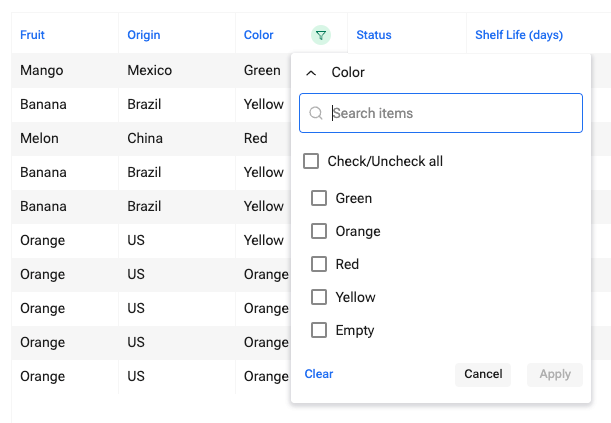Sort by the Fruit column header
This screenshot has width=611, height=423.
(33, 35)
